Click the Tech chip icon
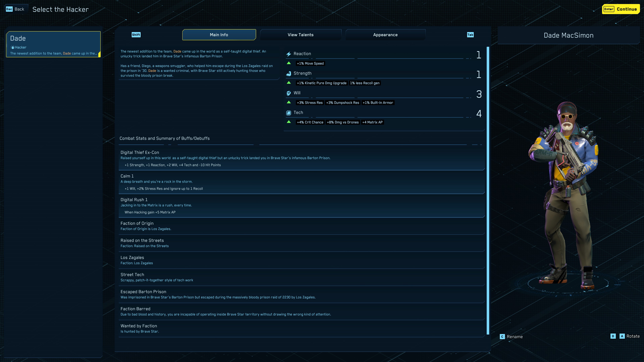 [x=288, y=113]
